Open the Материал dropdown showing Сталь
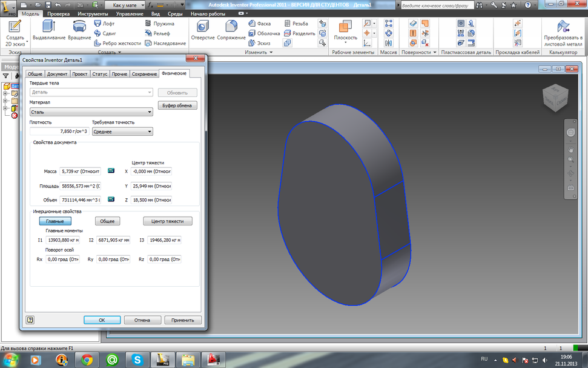The width and height of the screenshot is (588, 368). coord(91,112)
